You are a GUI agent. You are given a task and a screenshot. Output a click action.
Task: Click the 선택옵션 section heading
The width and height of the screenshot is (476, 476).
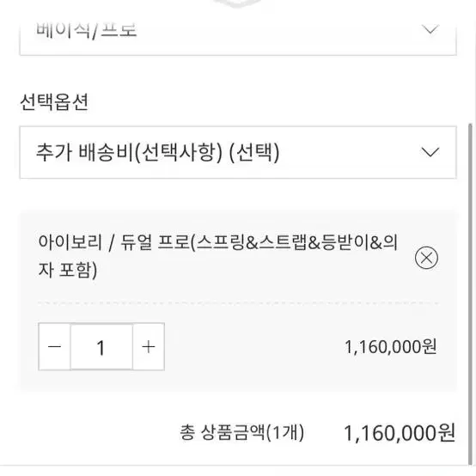point(54,101)
